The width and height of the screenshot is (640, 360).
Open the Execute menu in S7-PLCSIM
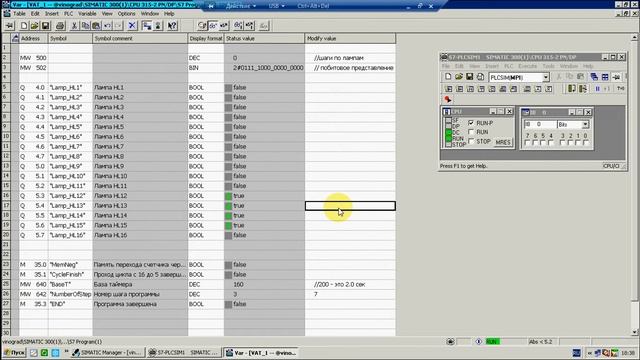(x=527, y=66)
